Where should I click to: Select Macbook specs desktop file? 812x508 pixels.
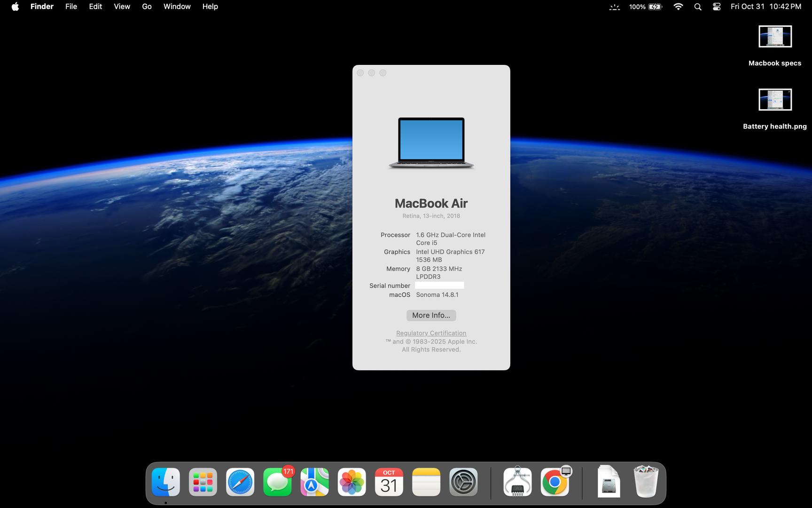tap(775, 37)
